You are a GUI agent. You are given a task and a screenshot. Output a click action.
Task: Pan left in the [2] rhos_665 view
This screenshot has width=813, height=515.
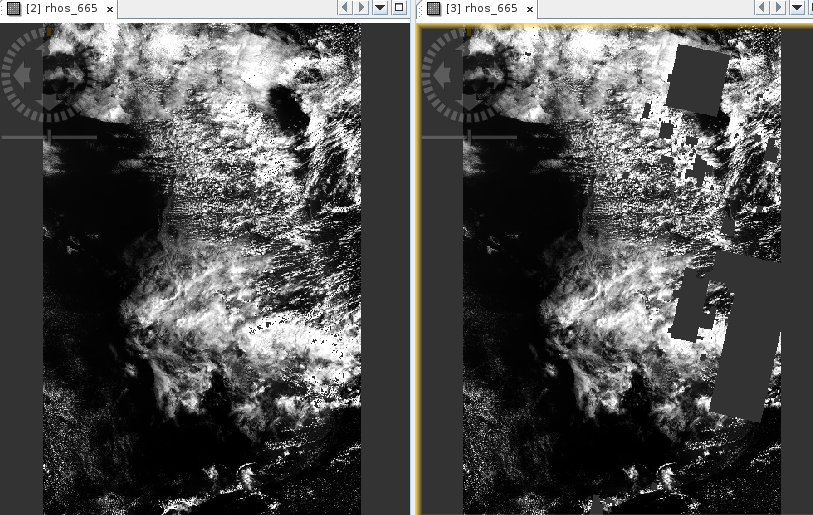[x=21, y=75]
